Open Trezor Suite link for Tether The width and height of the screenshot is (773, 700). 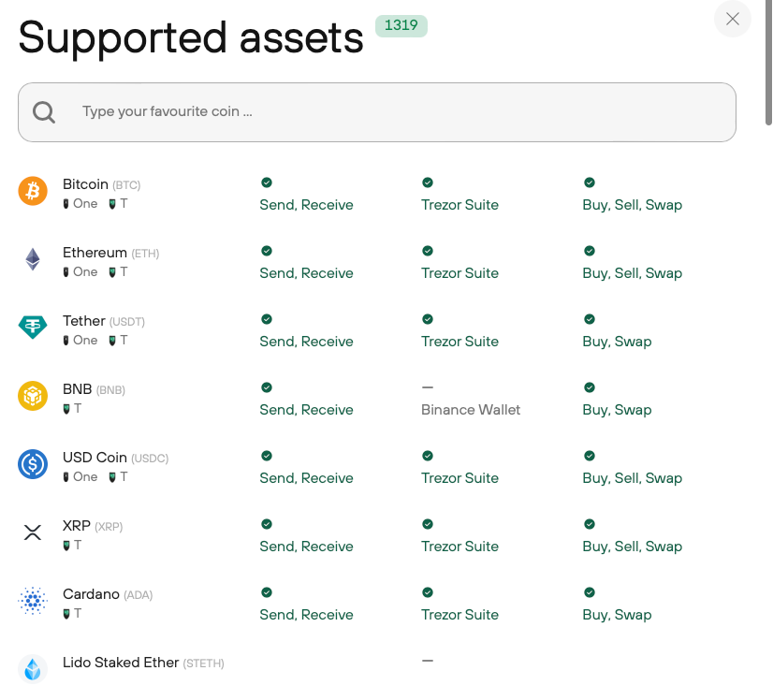click(x=459, y=341)
